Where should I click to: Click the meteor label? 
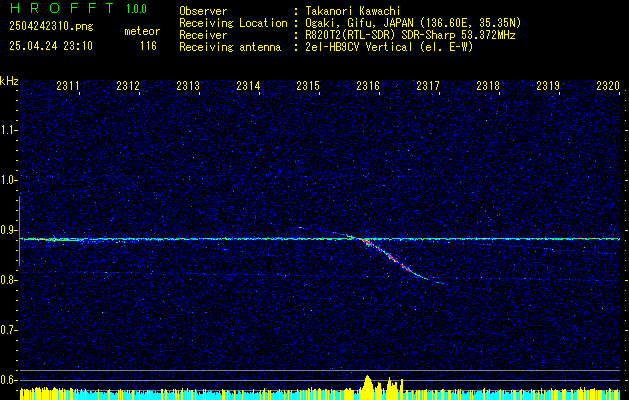click(x=142, y=31)
